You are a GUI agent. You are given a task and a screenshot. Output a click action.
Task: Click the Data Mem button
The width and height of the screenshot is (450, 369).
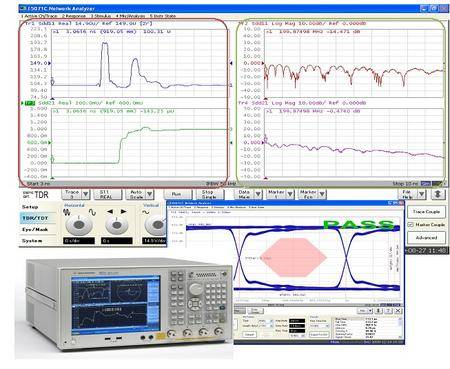tap(244, 194)
